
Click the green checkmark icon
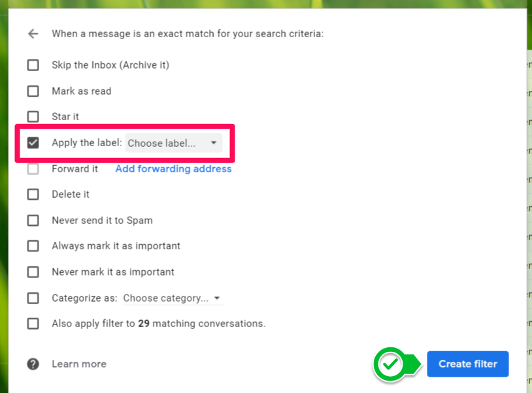pos(390,364)
